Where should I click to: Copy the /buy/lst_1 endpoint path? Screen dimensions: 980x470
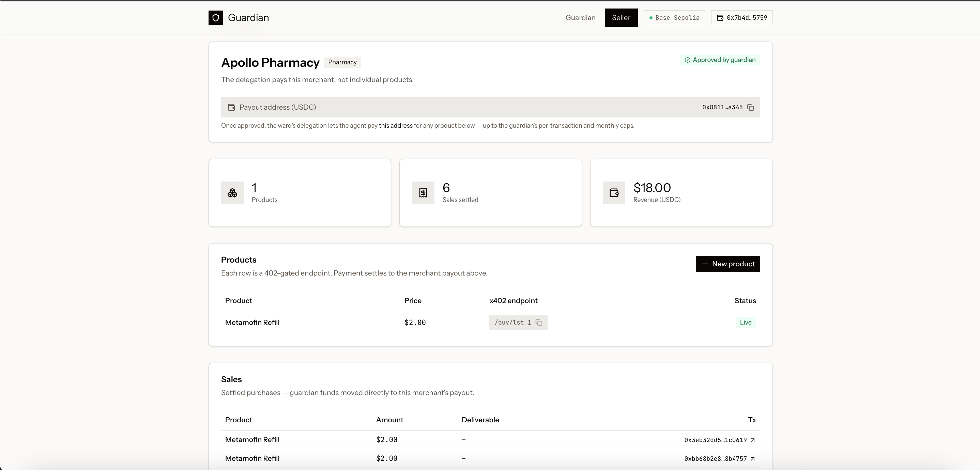click(539, 323)
